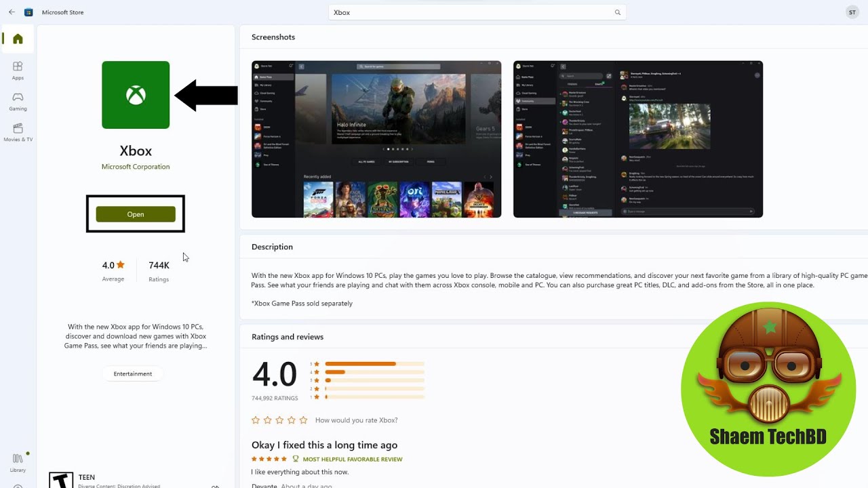Click the Most Helpful Favorable Review label
Viewport: 868px width, 488px height.
coord(353,460)
